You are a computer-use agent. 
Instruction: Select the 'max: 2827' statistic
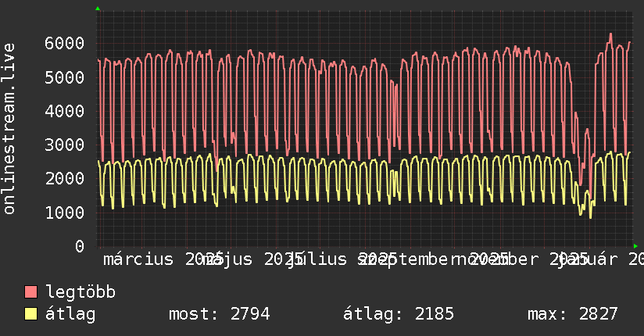coord(572,315)
